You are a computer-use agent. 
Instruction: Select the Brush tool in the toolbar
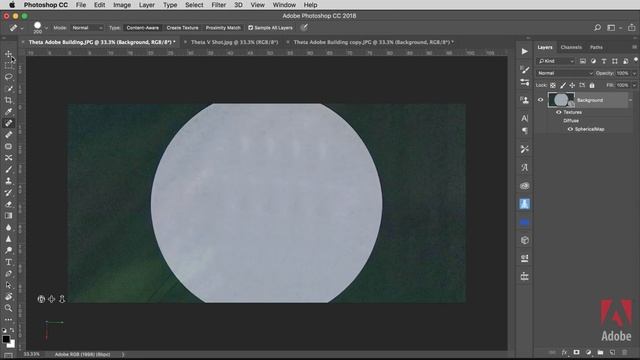(8, 169)
